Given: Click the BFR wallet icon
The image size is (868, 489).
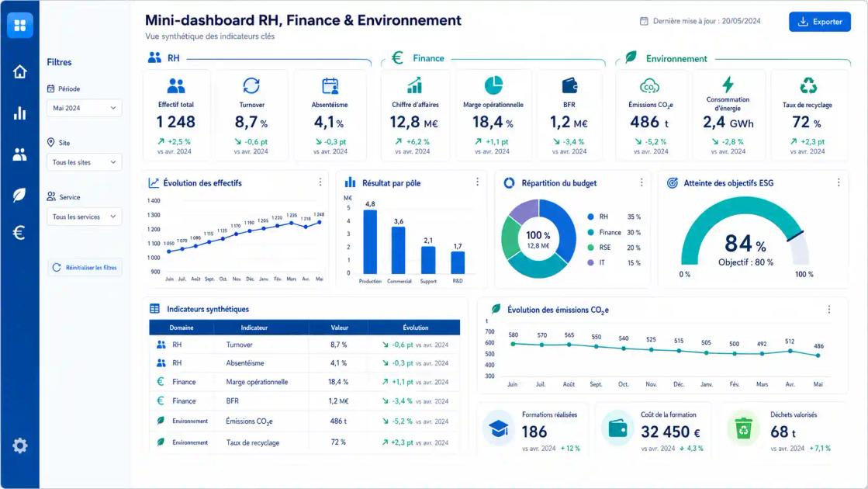Looking at the screenshot, I should pyautogui.click(x=569, y=86).
